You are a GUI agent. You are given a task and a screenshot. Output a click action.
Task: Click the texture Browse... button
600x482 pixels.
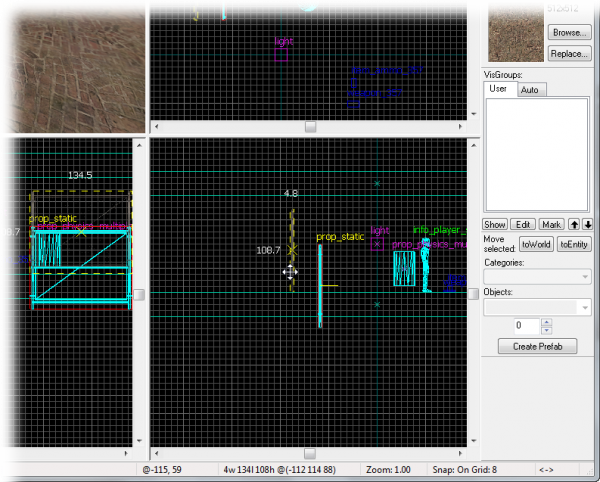coord(570,33)
